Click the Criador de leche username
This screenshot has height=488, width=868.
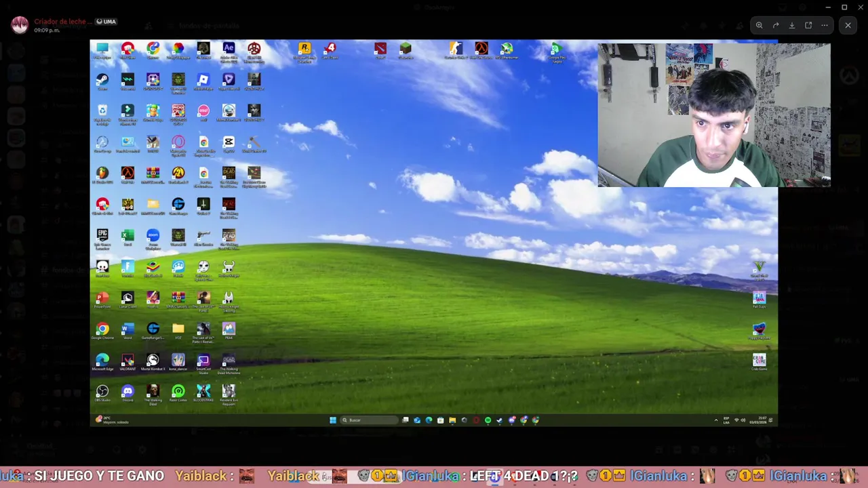click(x=63, y=22)
